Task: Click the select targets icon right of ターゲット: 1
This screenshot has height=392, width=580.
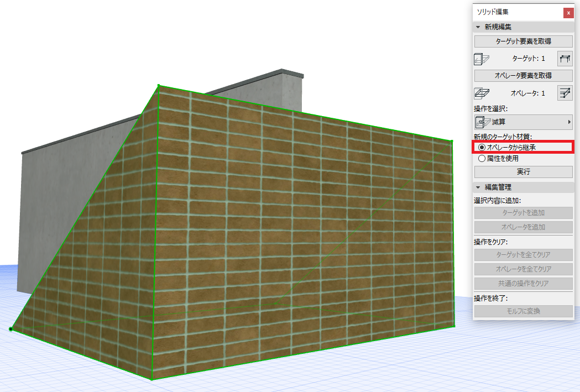Action: (x=565, y=59)
